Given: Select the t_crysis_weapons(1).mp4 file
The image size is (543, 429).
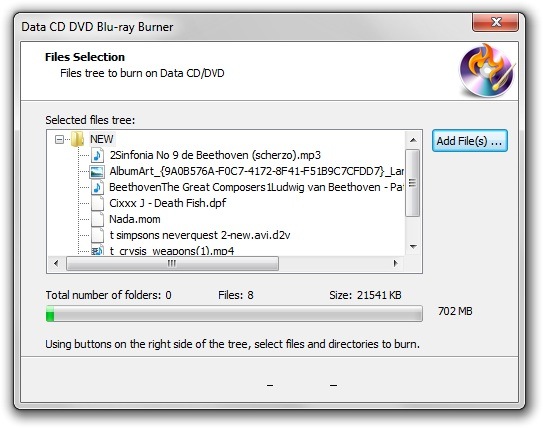Looking at the screenshot, I should (172, 250).
